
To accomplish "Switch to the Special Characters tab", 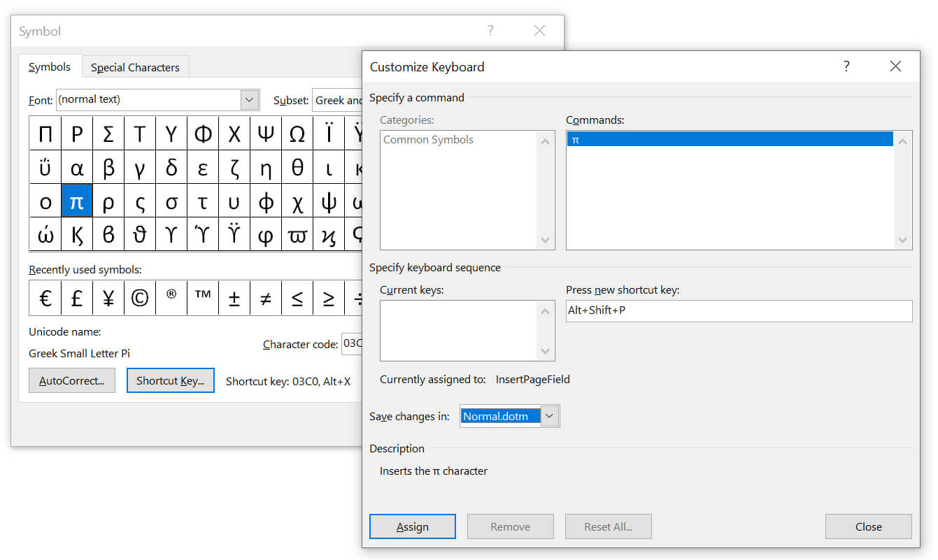I will click(x=135, y=67).
